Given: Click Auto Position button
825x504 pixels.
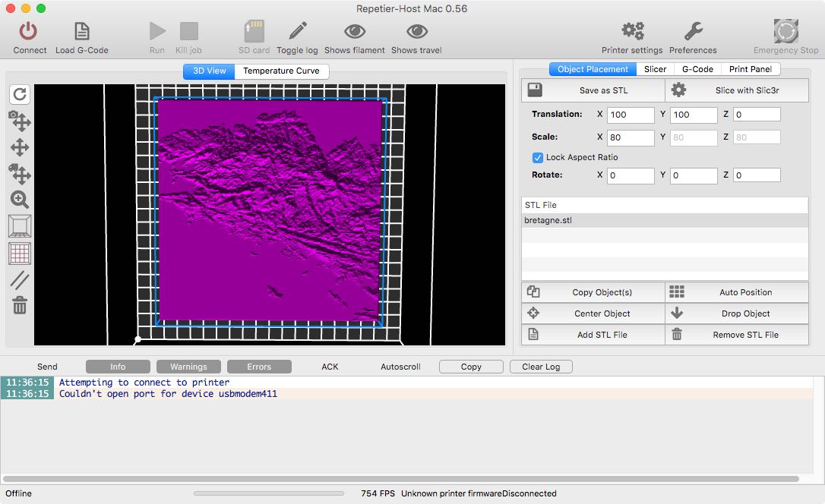Looking at the screenshot, I should [x=737, y=292].
